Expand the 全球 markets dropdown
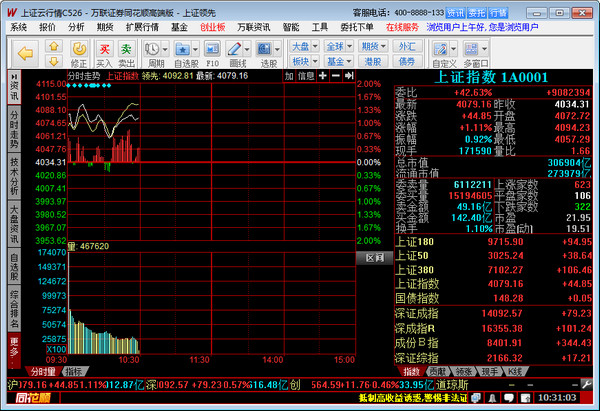600x411 pixels. [337, 46]
